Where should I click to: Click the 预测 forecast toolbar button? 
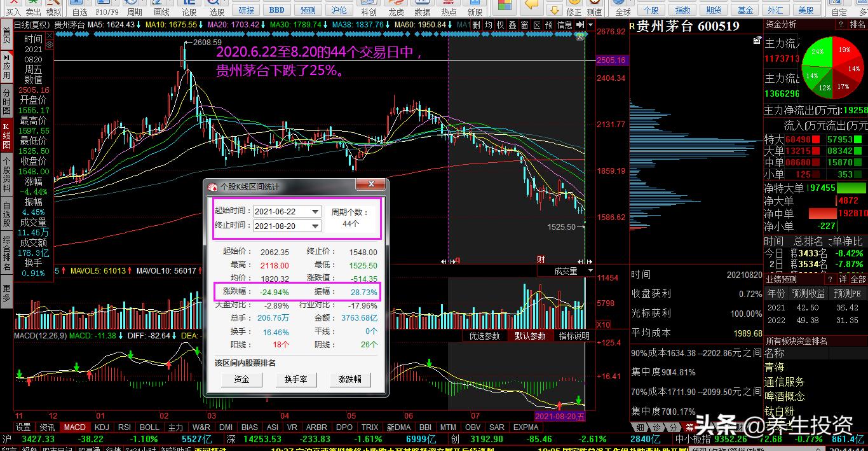click(308, 10)
